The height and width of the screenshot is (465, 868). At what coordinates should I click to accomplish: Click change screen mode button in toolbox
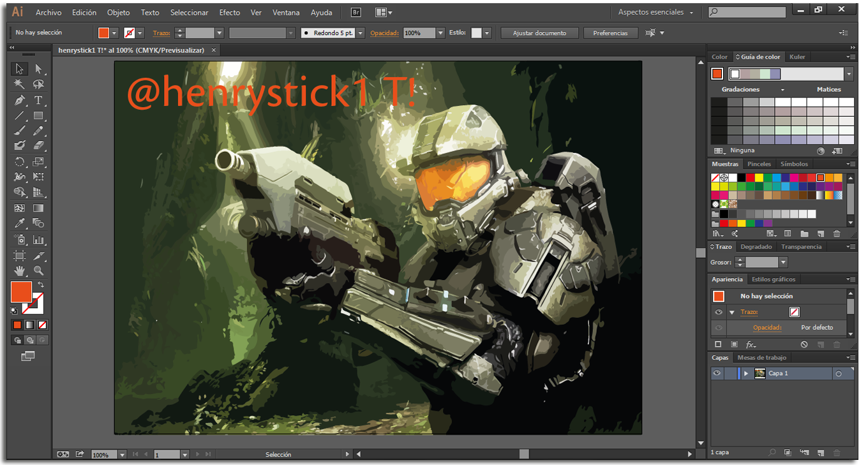click(28, 357)
